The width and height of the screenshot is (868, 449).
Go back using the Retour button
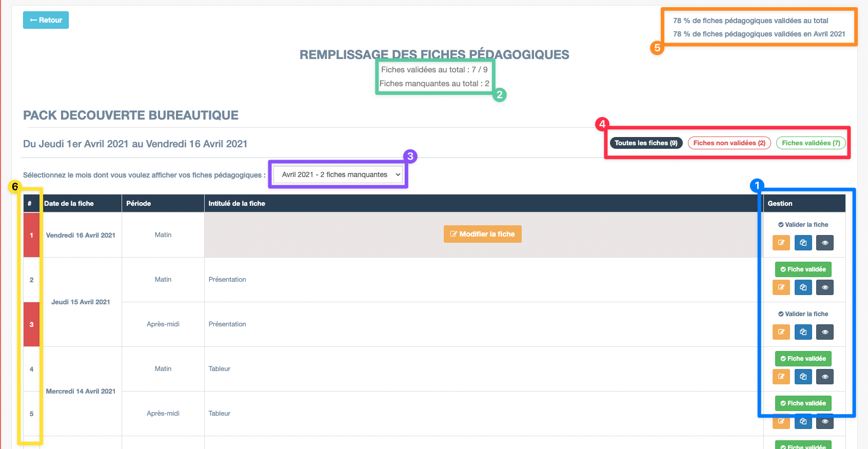tap(46, 20)
